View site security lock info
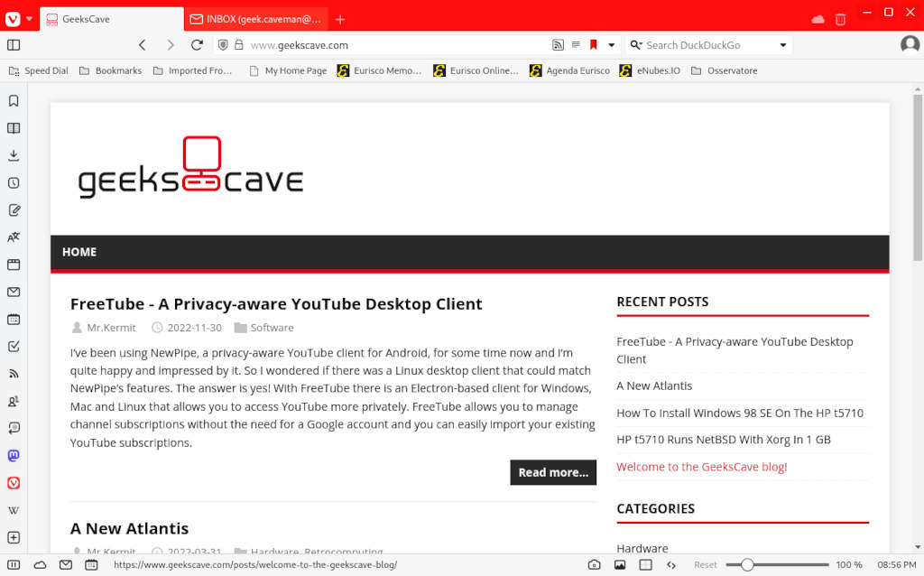 pyautogui.click(x=238, y=45)
